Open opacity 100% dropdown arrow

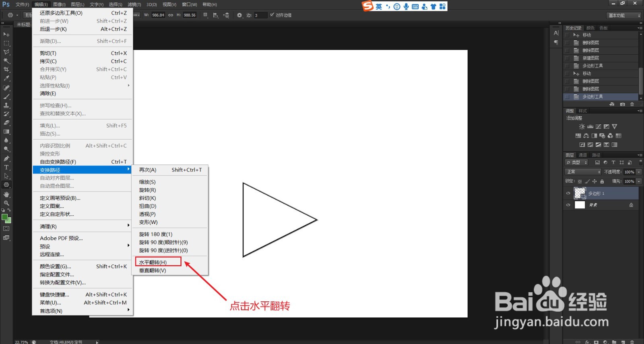pos(639,172)
